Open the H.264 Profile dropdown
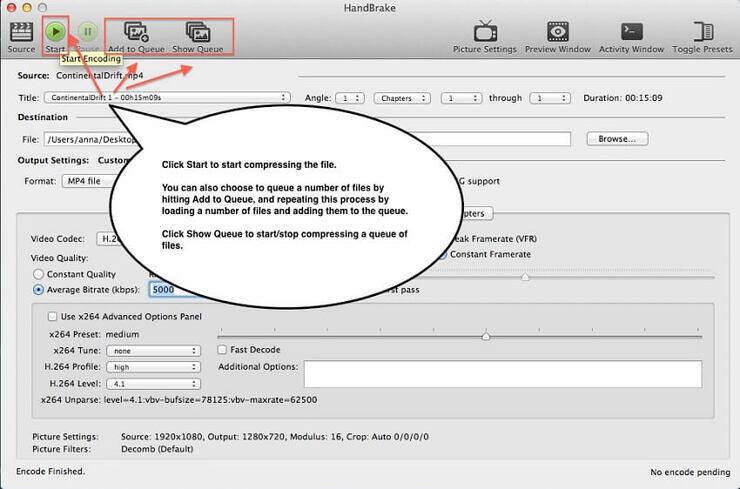Image resolution: width=740 pixels, height=489 pixels. click(x=153, y=367)
